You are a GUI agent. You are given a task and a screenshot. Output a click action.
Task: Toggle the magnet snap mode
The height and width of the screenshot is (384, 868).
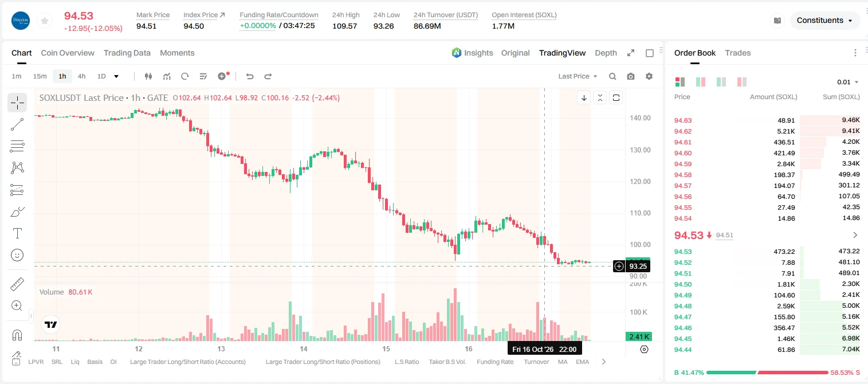click(17, 334)
